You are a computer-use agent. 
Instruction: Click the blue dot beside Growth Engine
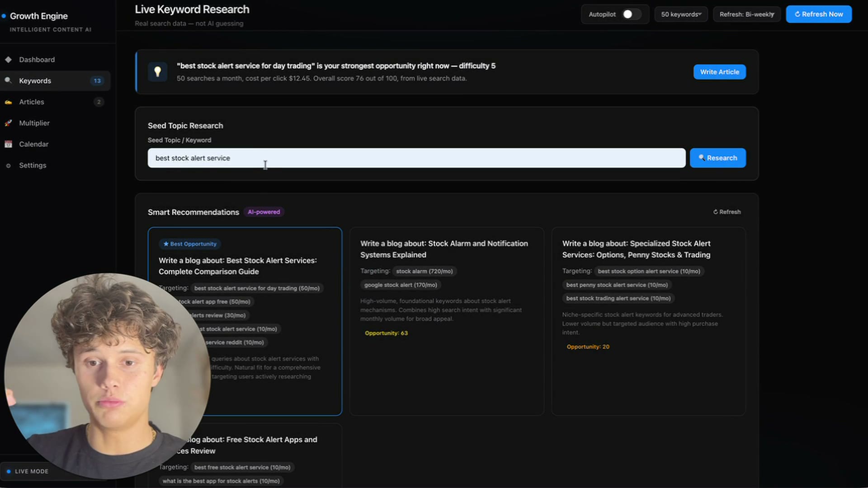[4, 16]
